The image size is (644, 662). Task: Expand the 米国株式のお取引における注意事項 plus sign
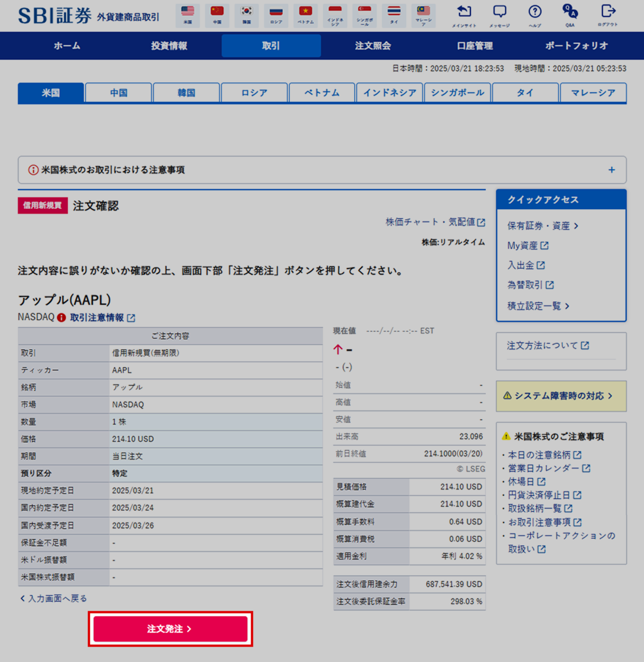tap(611, 170)
